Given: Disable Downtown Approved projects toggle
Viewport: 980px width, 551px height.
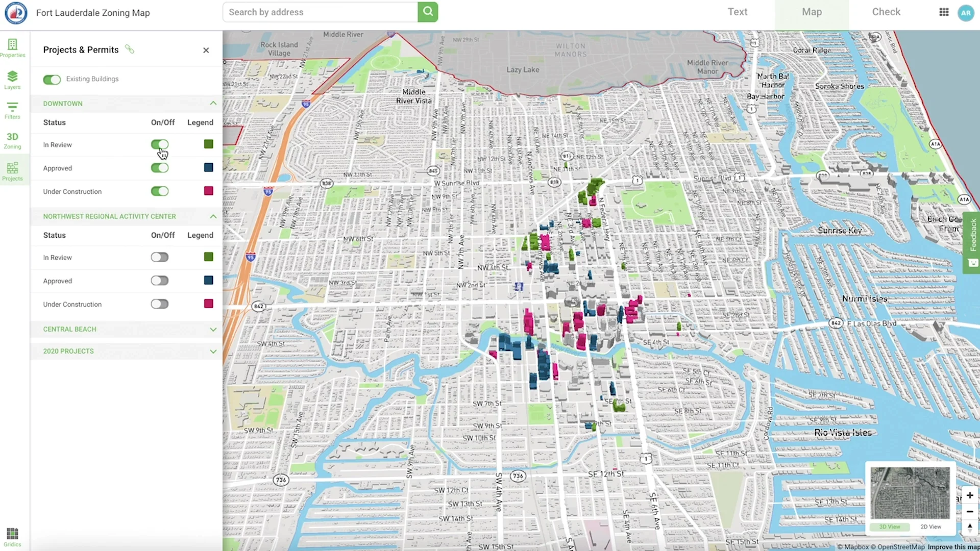Looking at the screenshot, I should pyautogui.click(x=159, y=168).
